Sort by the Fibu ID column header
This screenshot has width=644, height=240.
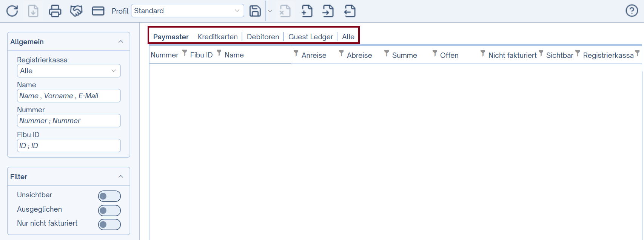202,55
